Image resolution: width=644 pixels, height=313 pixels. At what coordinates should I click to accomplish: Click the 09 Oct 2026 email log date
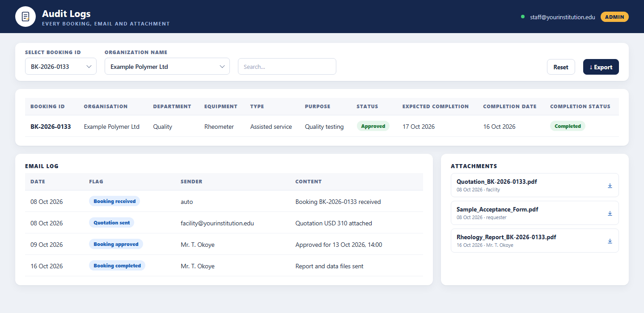click(47, 245)
